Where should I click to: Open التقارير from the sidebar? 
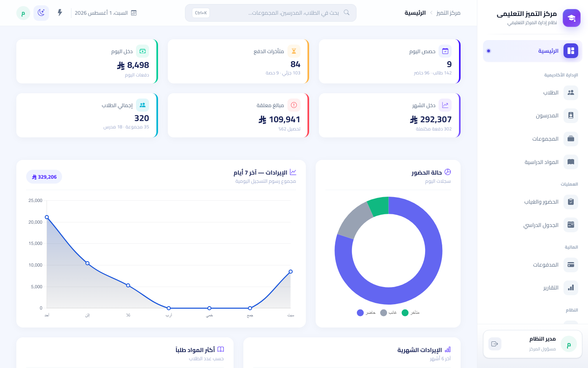(532, 287)
